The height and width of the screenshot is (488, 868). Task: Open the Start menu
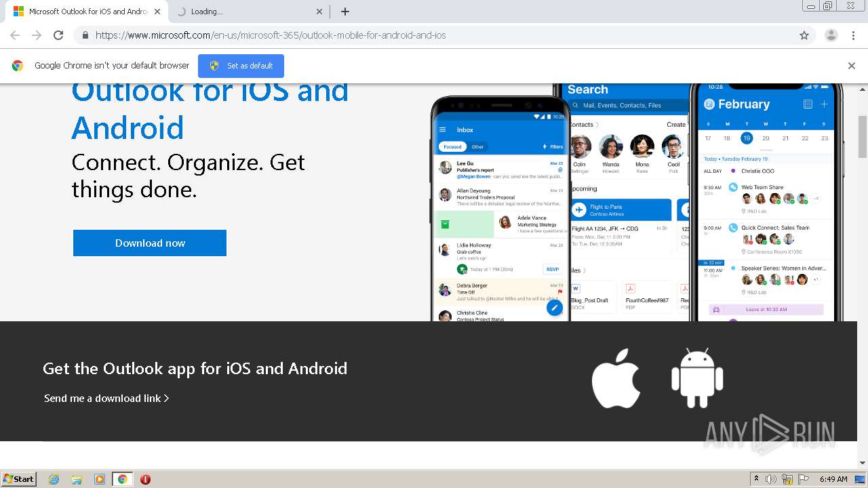[18, 479]
